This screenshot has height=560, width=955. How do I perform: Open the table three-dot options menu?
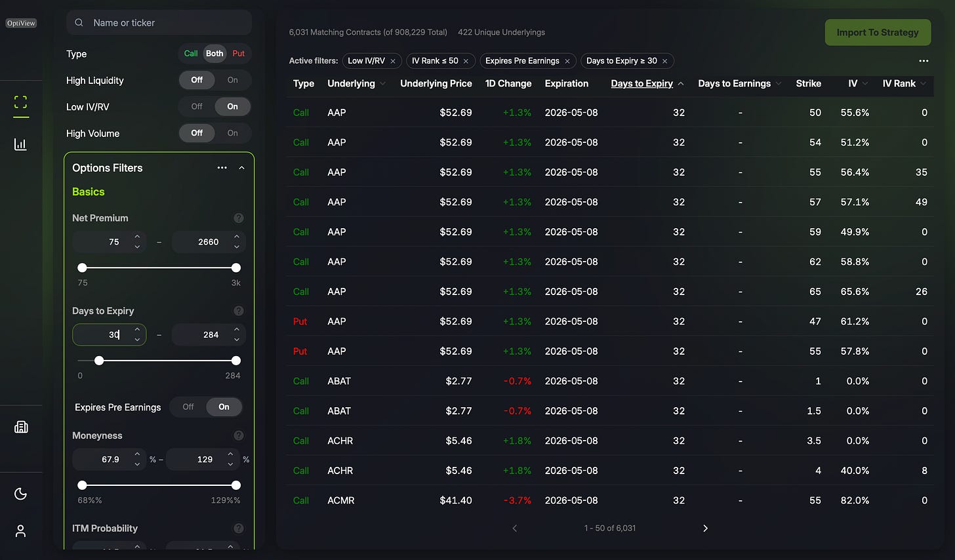924,61
